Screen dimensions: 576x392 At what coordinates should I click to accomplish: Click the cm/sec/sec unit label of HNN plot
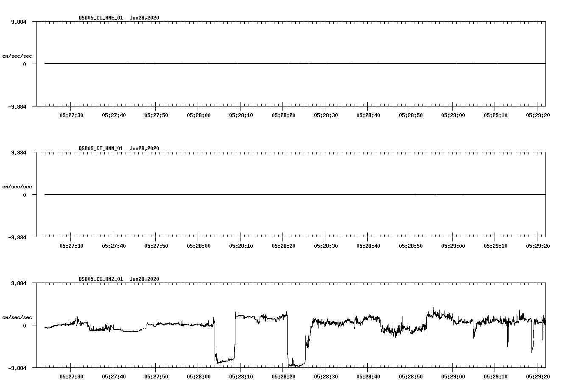(x=17, y=187)
